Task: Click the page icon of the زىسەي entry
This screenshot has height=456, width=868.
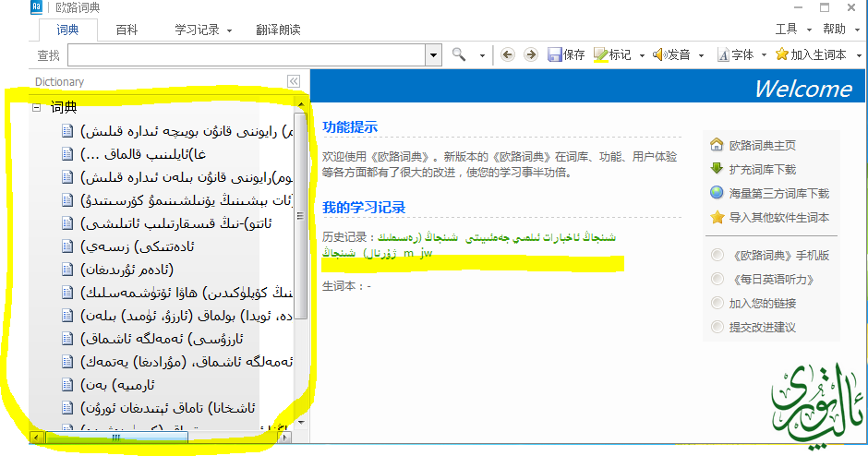Action: (x=67, y=246)
